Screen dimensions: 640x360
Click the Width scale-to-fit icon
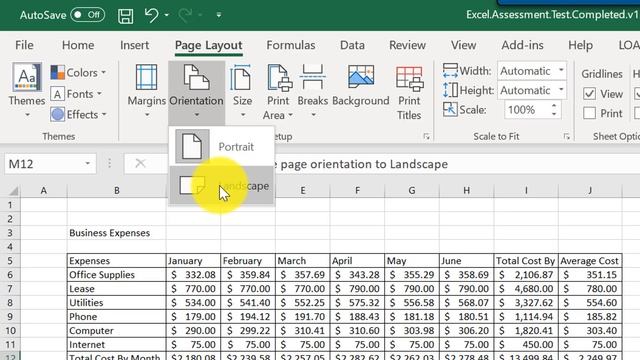pyautogui.click(x=450, y=71)
